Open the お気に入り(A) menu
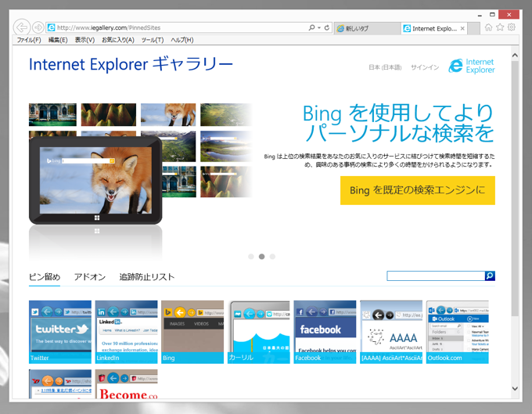Image resolution: width=532 pixels, height=414 pixels. [117, 40]
